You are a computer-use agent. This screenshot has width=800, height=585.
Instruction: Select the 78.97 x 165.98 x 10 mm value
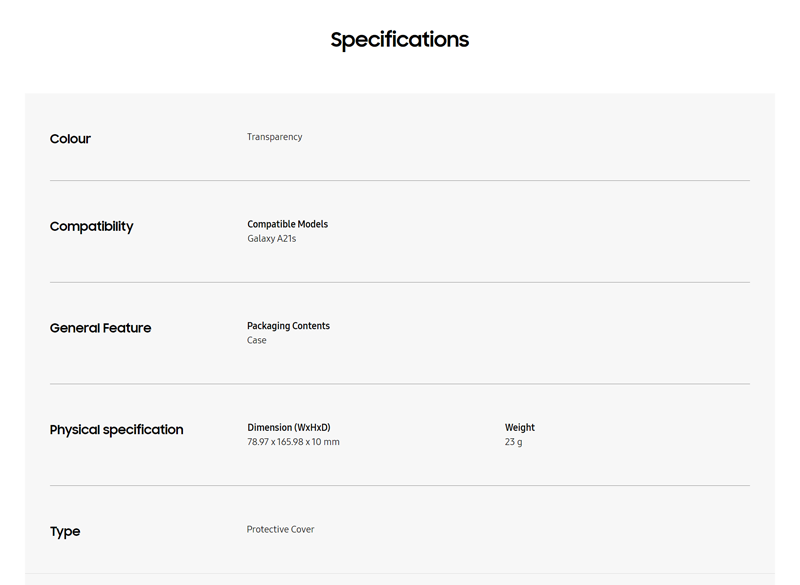point(293,442)
